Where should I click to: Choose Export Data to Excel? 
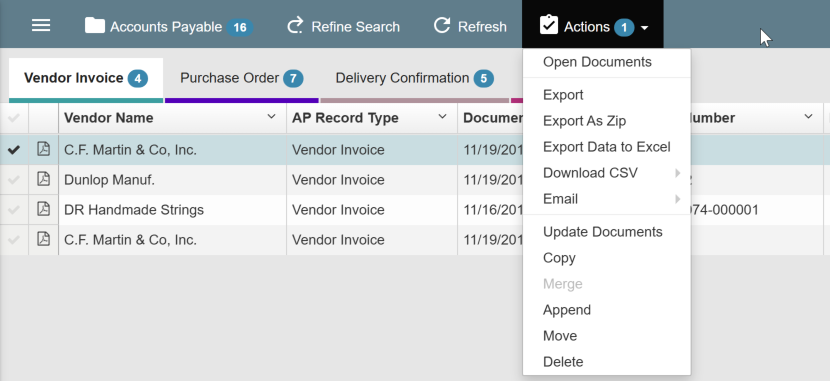[607, 147]
